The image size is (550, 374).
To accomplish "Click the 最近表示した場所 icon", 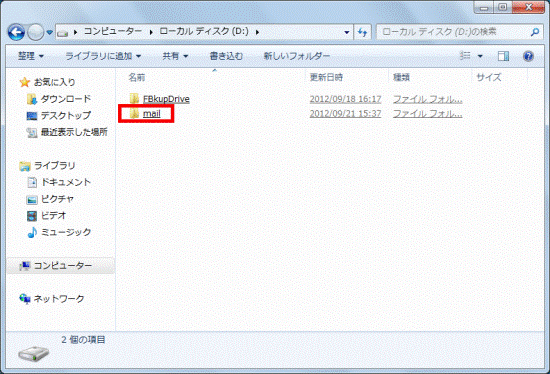I will click(x=32, y=132).
